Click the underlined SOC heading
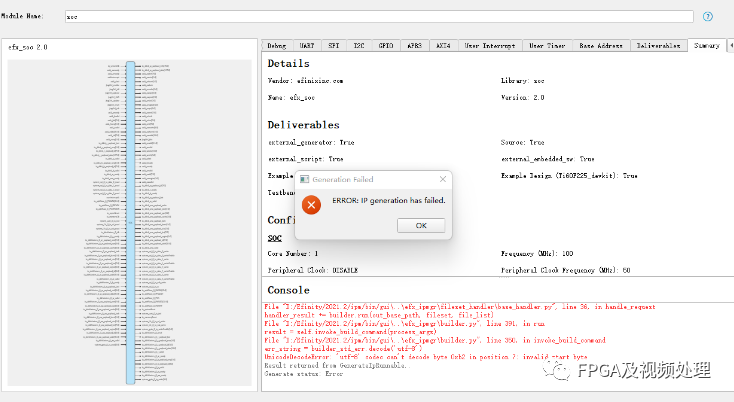This screenshot has height=402, width=734. click(275, 238)
